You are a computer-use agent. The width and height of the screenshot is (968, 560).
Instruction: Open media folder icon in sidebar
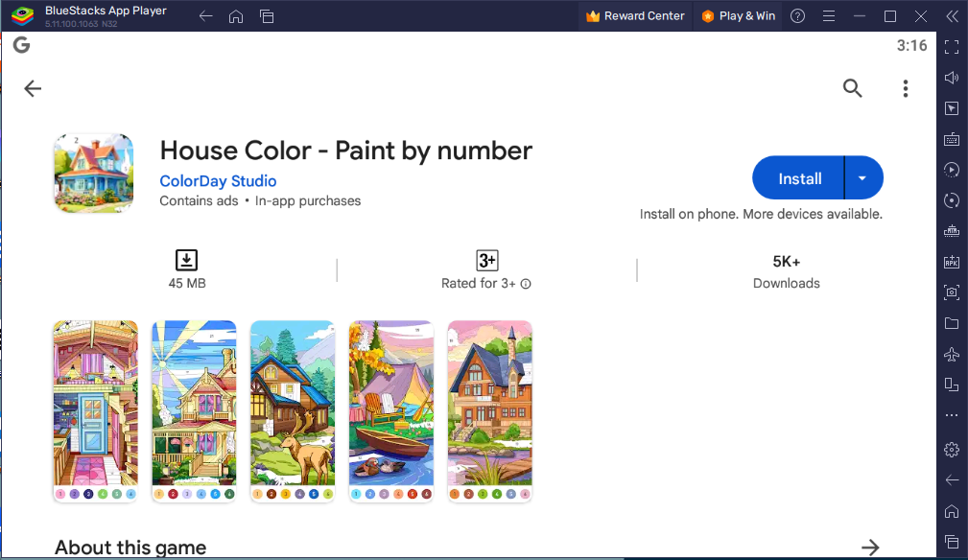[x=952, y=323]
